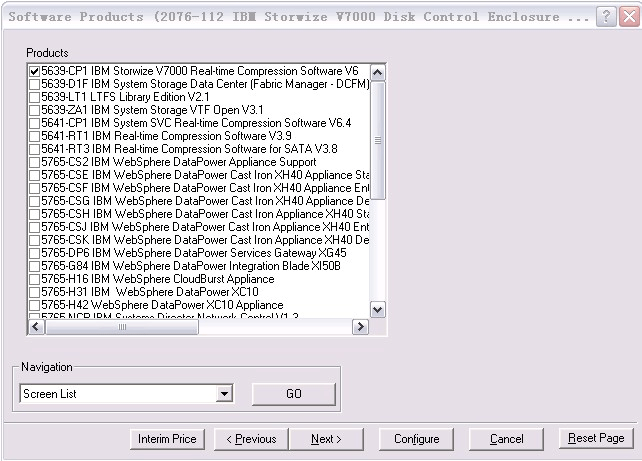Tick 5639-LT1 LTFS Library Edition checkbox
The height and width of the screenshot is (461, 642).
(x=34, y=97)
